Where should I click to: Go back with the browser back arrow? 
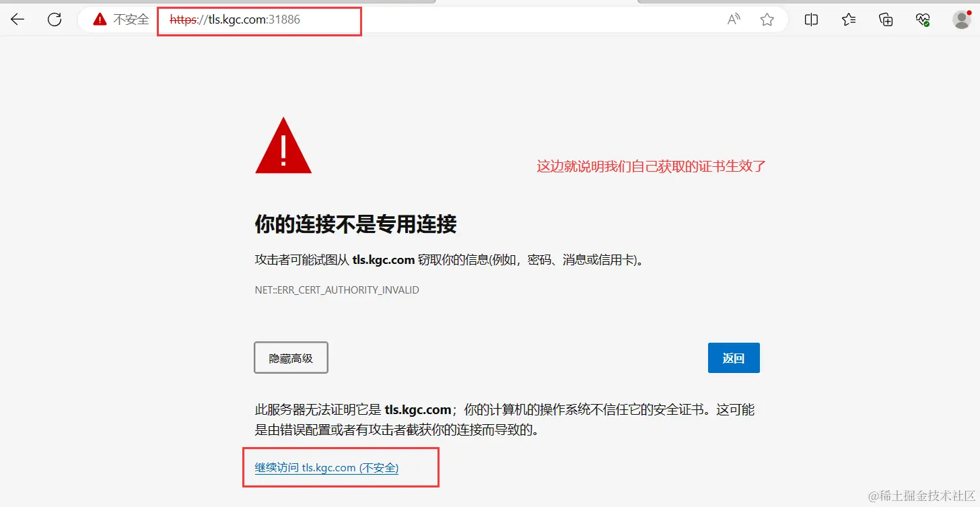point(17,20)
